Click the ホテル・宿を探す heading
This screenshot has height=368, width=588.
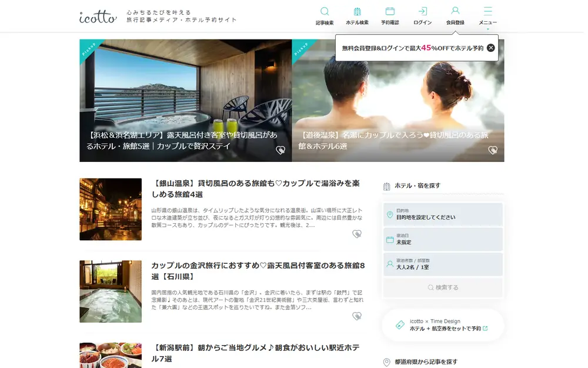tap(417, 186)
